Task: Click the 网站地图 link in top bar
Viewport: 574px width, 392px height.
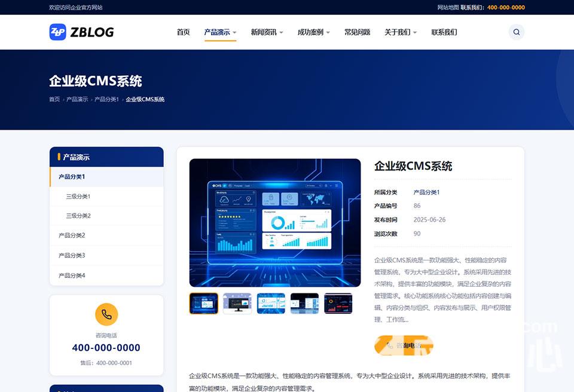Action: [448, 7]
